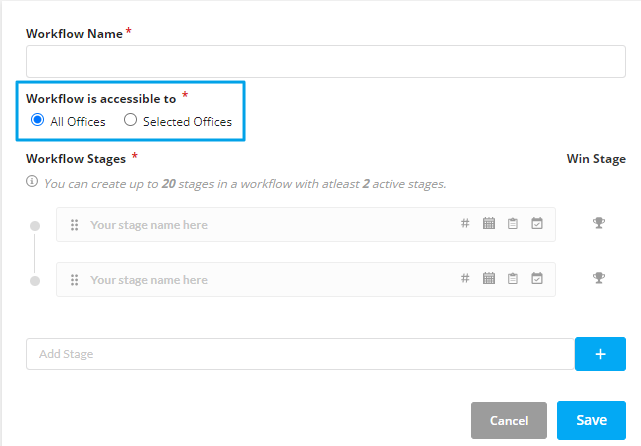The height and width of the screenshot is (446, 641).
Task: Click the clipboard icon in first stage row
Action: point(513,224)
